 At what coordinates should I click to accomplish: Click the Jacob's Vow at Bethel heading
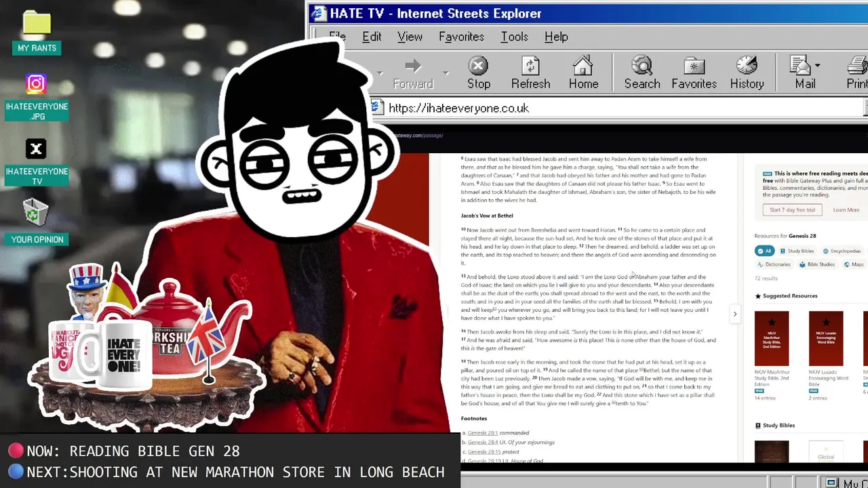click(x=487, y=216)
